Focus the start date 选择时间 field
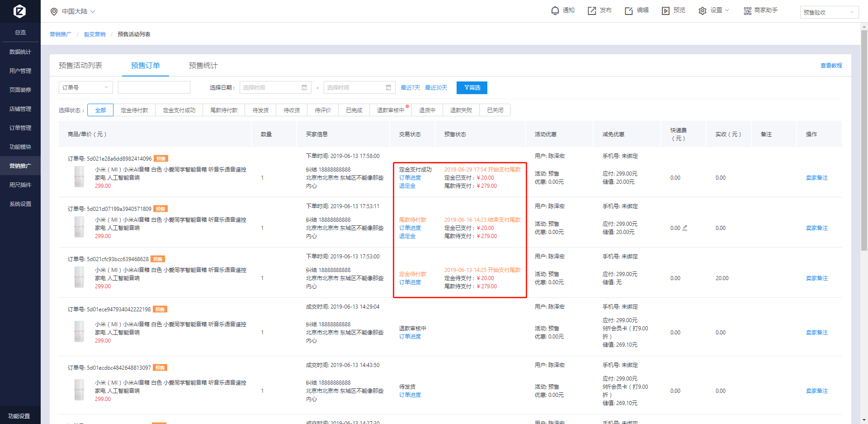 [275, 87]
